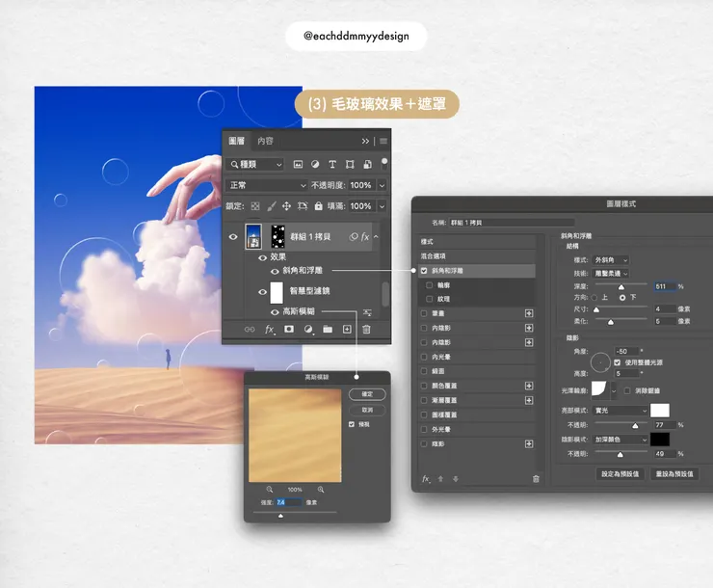This screenshot has height=588, width=713.
Task: Switch to 圖層 tab
Action: [236, 141]
